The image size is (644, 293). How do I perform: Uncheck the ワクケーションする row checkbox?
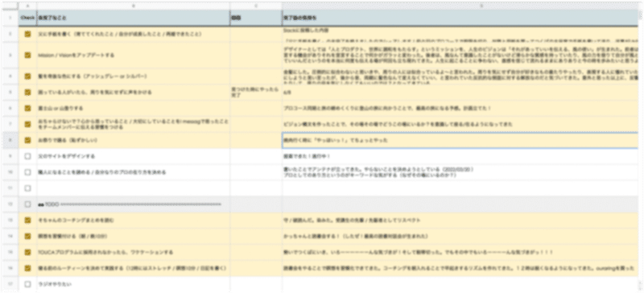(27, 252)
